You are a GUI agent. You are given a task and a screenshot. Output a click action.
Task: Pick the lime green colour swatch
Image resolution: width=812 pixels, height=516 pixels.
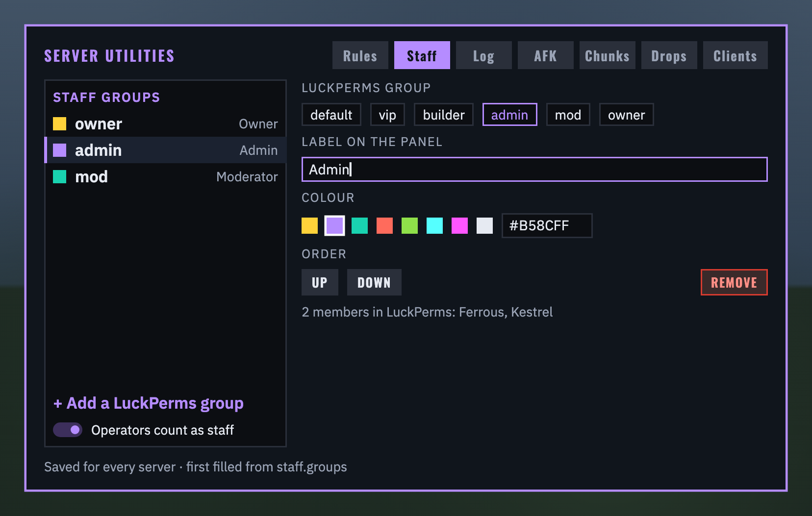(409, 225)
